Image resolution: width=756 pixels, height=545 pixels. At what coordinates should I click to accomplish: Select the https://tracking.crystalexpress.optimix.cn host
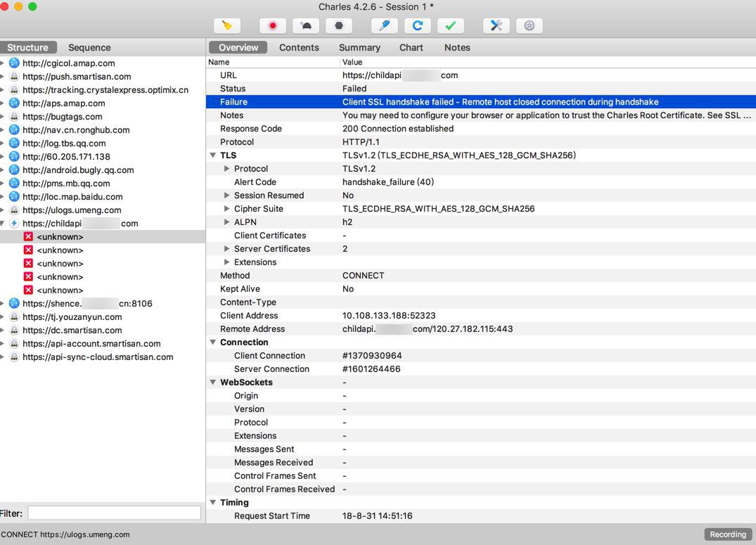[x=105, y=90]
